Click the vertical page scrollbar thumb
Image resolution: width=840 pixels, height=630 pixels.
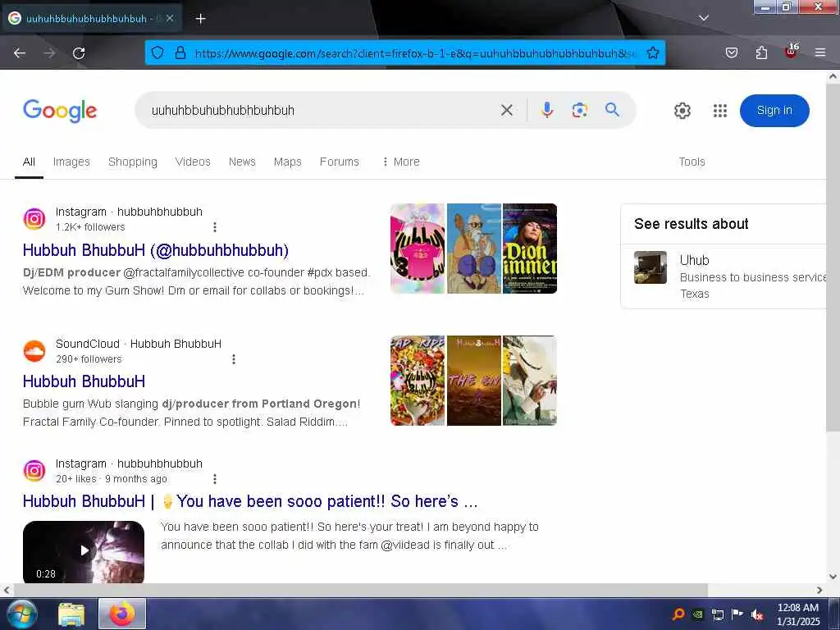(833, 257)
